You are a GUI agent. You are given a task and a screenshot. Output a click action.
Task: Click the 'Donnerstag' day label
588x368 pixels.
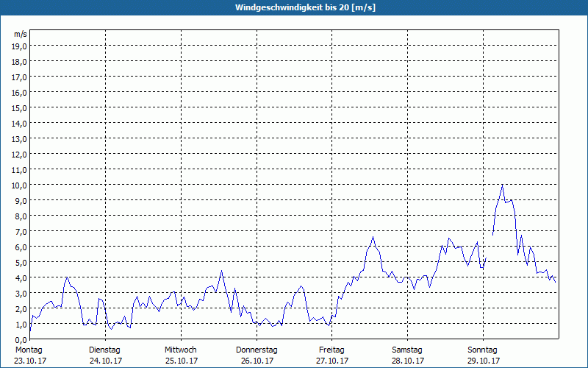257,350
